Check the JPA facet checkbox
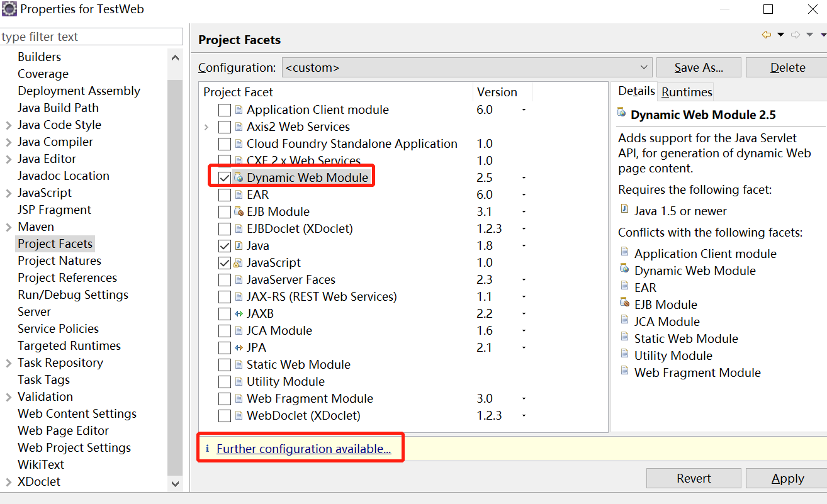Screen dimensions: 827x504 225,347
